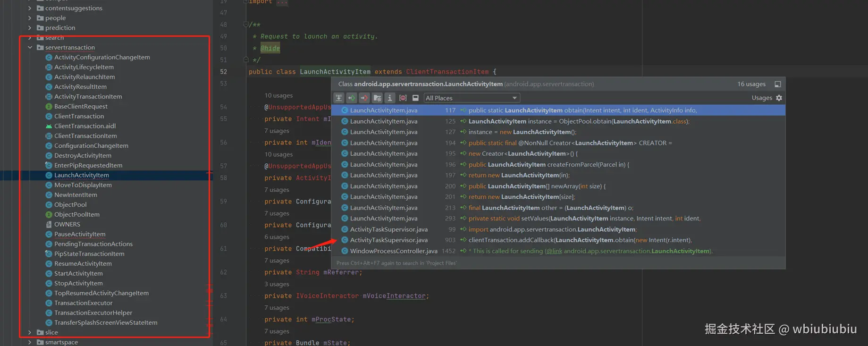Open PendingTransactionActions in project tree
Screen dimensions: 868x346
pyautogui.click(x=93, y=244)
